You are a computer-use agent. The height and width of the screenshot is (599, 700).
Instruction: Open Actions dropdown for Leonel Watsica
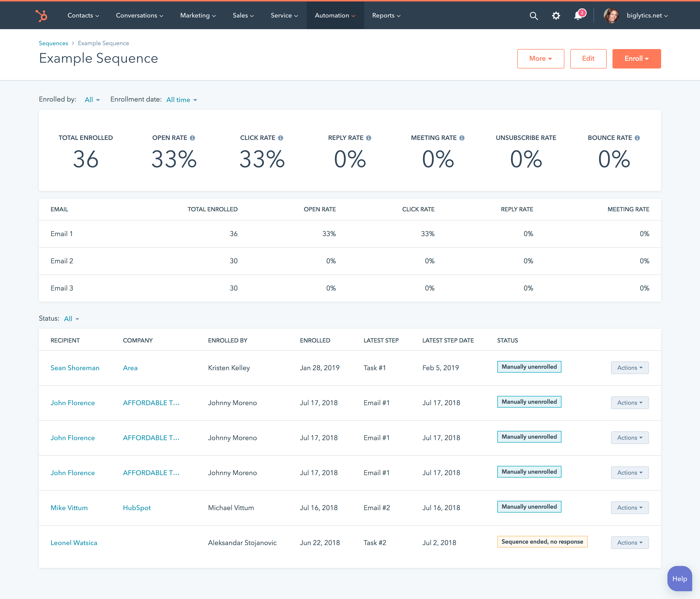click(x=630, y=543)
